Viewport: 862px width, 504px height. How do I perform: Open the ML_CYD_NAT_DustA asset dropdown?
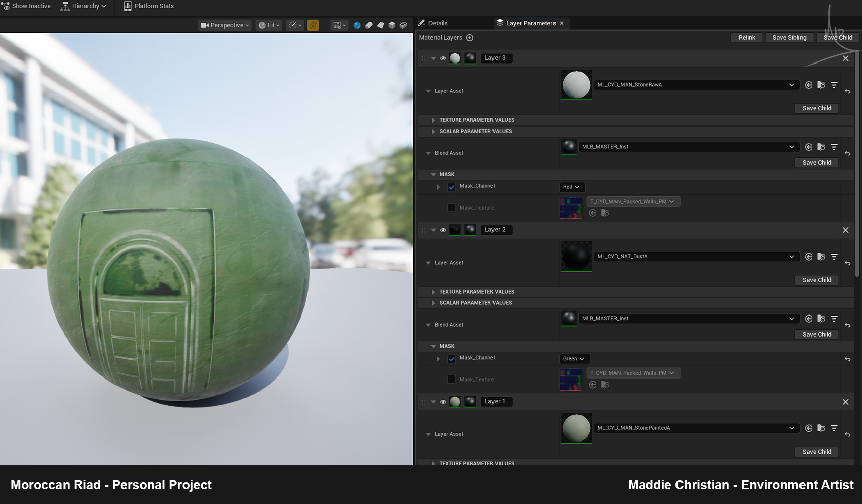696,257
